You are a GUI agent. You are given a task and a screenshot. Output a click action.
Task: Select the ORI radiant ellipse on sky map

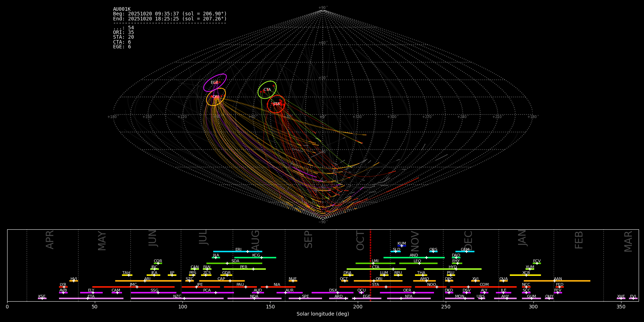[x=216, y=97]
